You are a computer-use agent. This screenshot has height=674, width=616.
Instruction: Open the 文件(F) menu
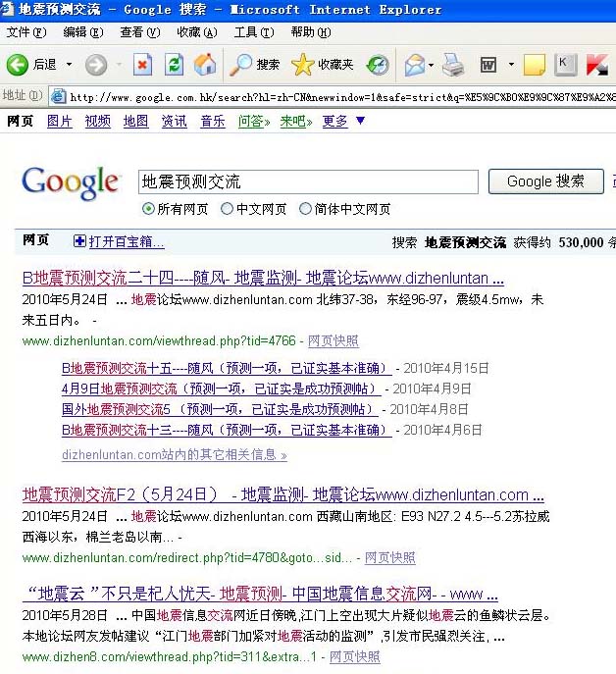click(26, 32)
